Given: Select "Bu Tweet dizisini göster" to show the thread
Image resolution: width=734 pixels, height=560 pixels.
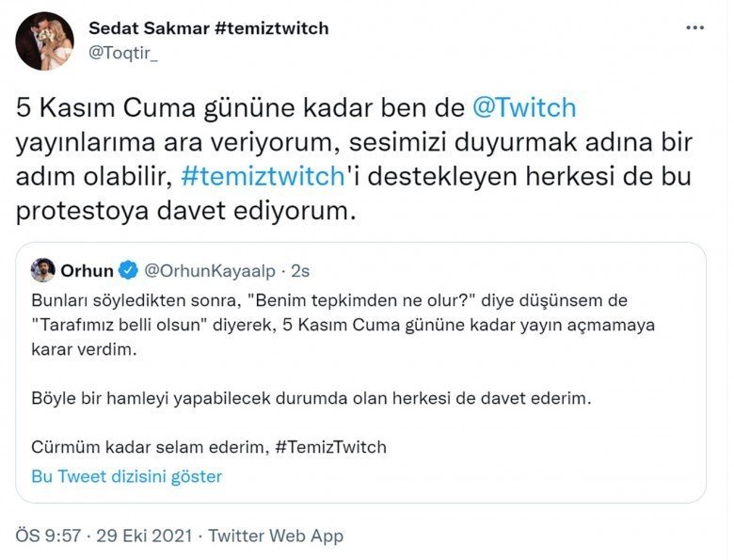Looking at the screenshot, I should (126, 476).
